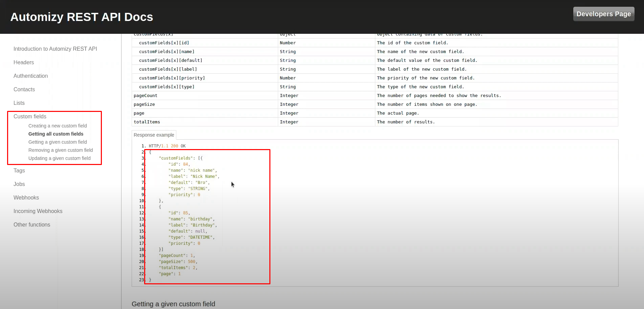Click the '"name": "nick name"' code line
The height and width of the screenshot is (309, 644).
tap(193, 170)
